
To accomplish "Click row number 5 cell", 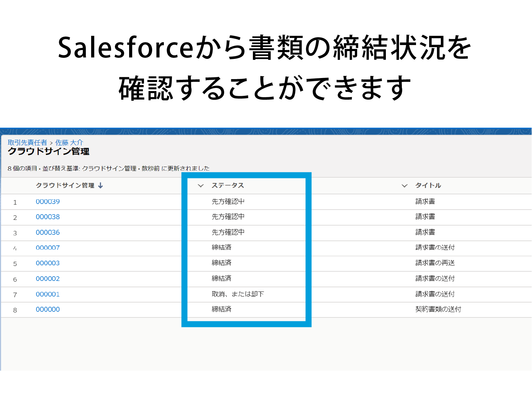I will [15, 264].
